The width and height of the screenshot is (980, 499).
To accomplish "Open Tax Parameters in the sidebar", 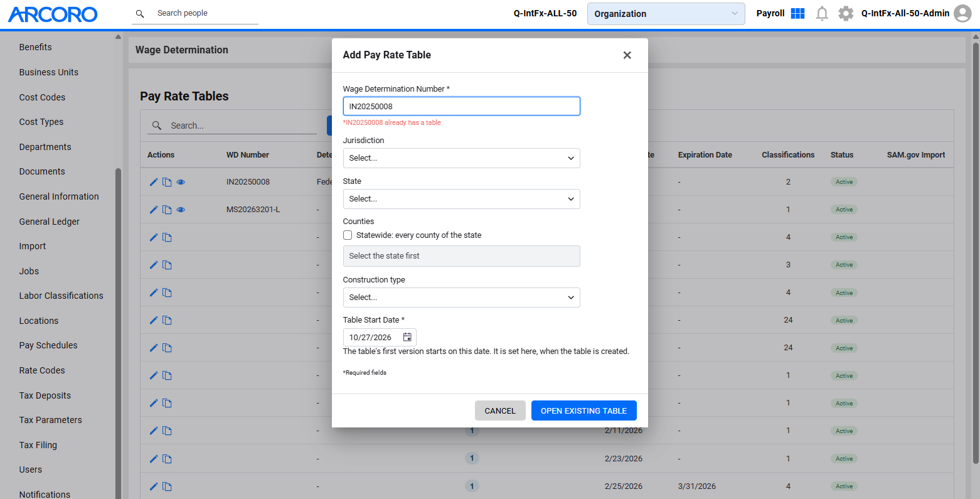I will click(51, 420).
